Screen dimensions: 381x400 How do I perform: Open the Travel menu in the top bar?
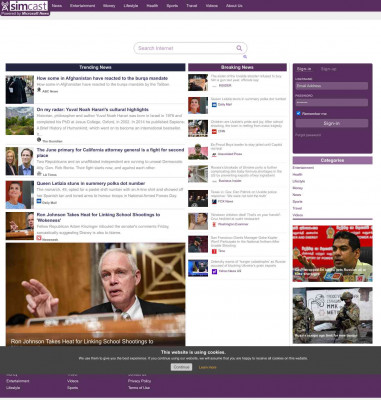click(x=192, y=6)
